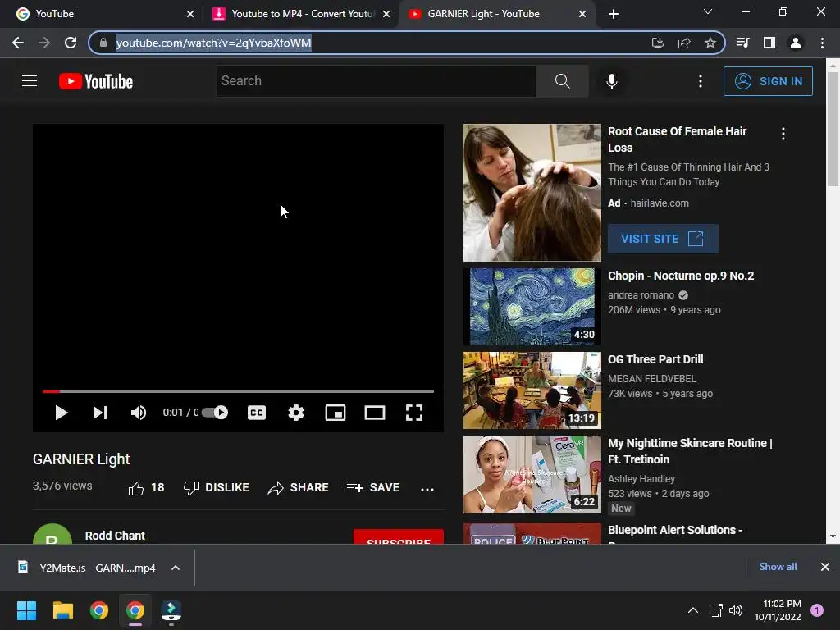Open media controls icon in Chrome toolbar
Image resolution: width=840 pixels, height=630 pixels.
click(x=742, y=43)
